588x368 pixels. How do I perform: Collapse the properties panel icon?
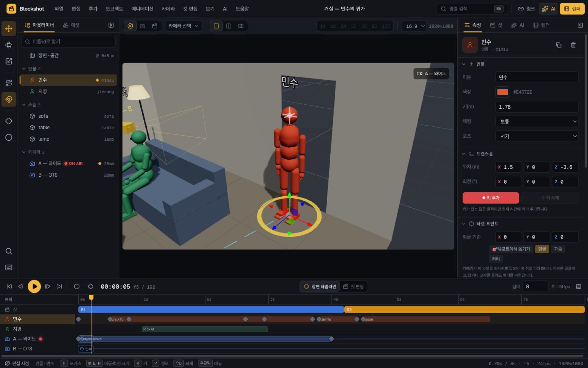580,25
